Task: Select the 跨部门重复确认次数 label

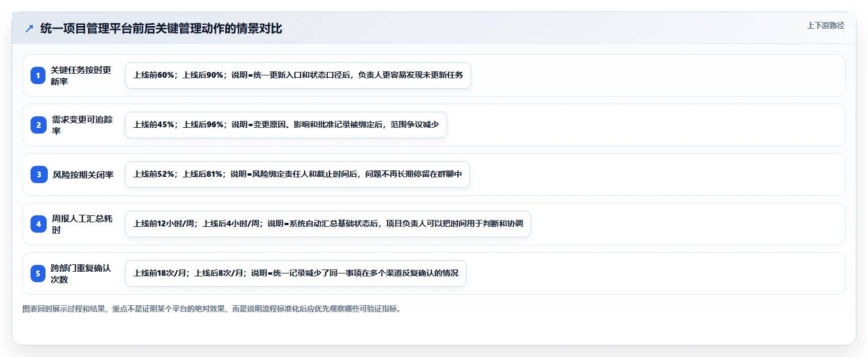Action: click(x=81, y=274)
